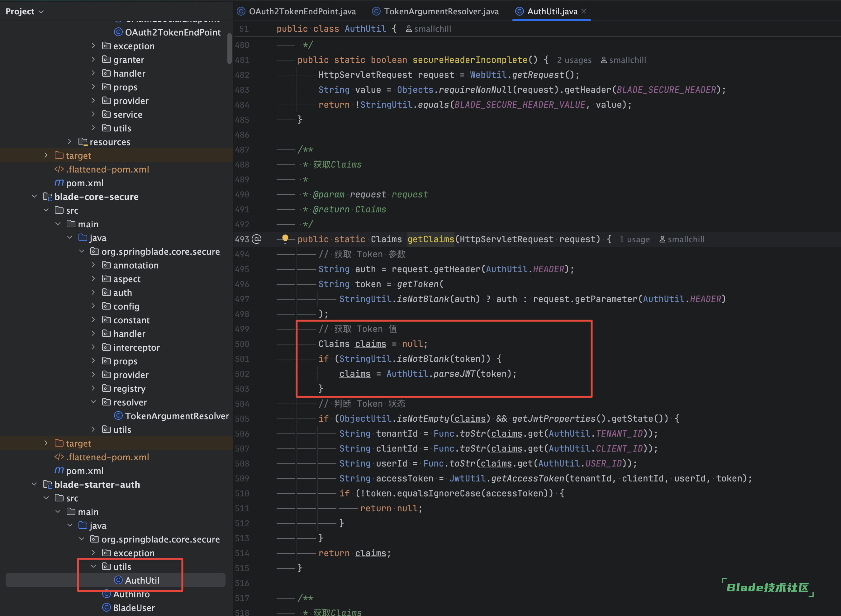This screenshot has height=616, width=841.
Task: Show the 2 usages of secureHeaderIncomplete
Action: [x=574, y=60]
